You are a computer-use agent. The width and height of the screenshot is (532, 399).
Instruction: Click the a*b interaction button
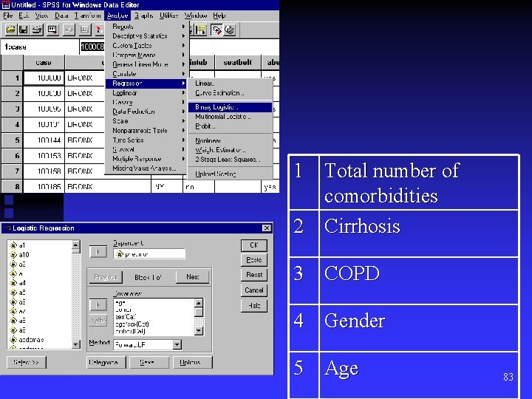(98, 320)
